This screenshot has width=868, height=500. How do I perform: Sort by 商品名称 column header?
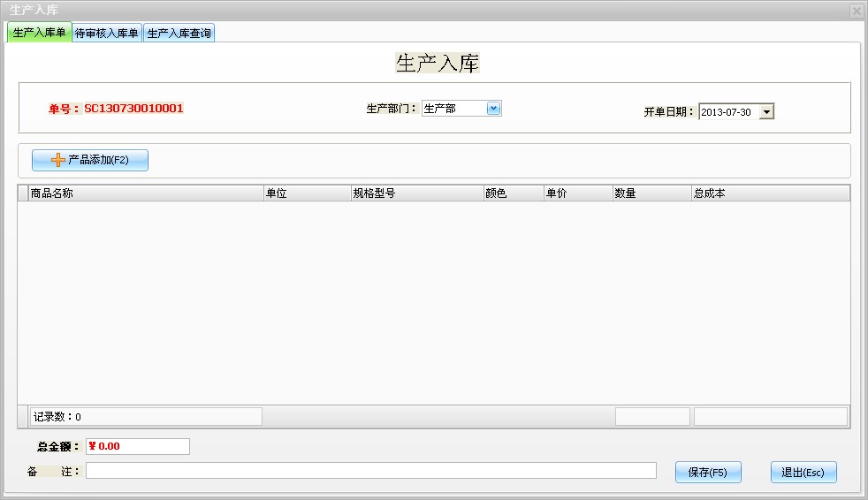(146, 193)
